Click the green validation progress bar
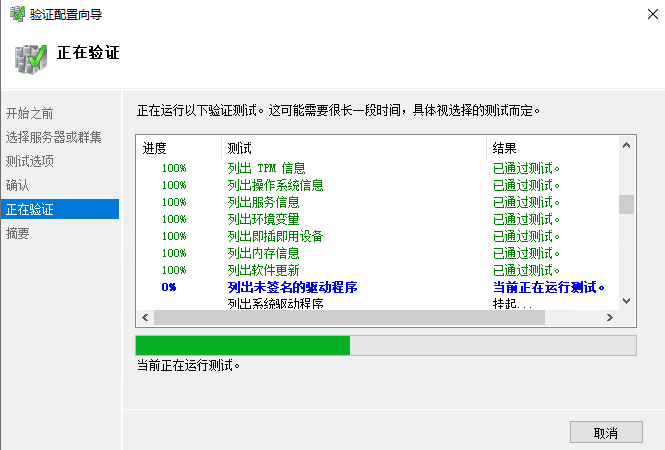 click(386, 345)
